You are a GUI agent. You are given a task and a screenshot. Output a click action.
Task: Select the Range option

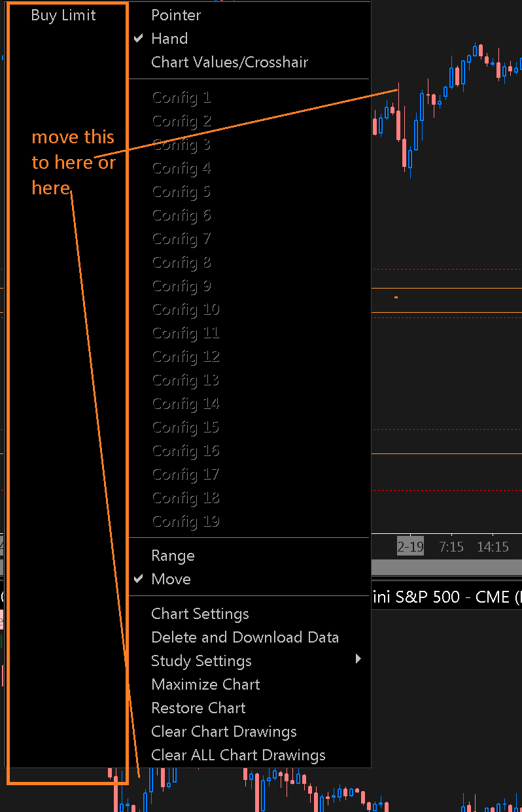[173, 556]
